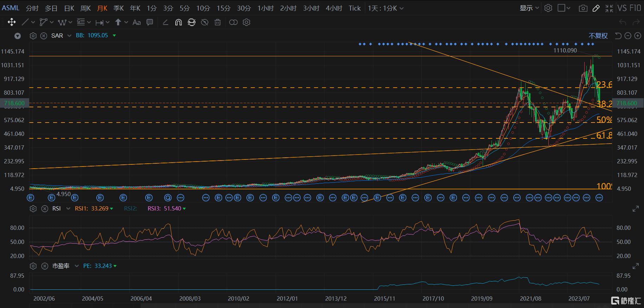Zoom in the chart with plus icon
644x308 pixels.
[637, 36]
